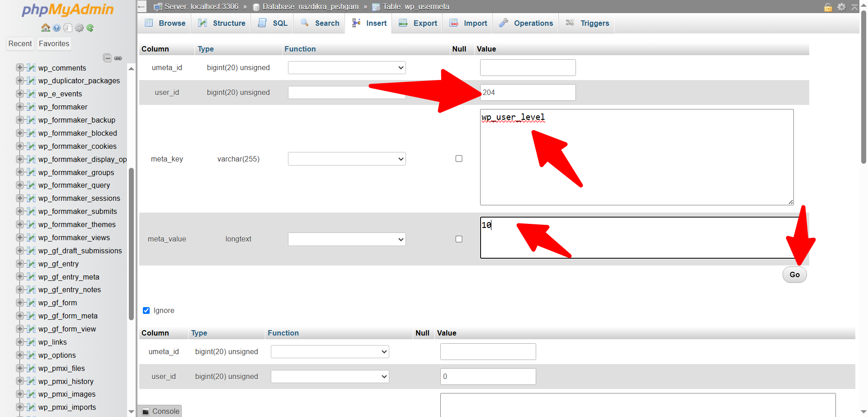Open the navigation settings gear icon
This screenshot has width=868, height=417.
pos(79,28)
